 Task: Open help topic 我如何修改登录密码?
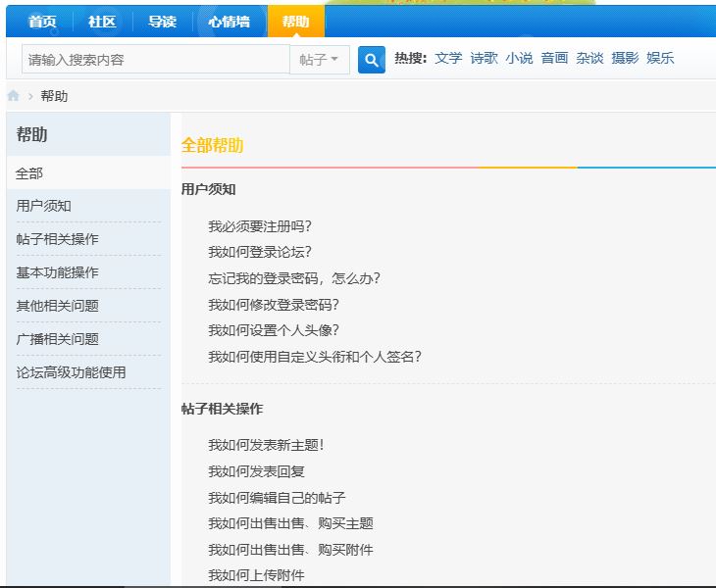(274, 304)
